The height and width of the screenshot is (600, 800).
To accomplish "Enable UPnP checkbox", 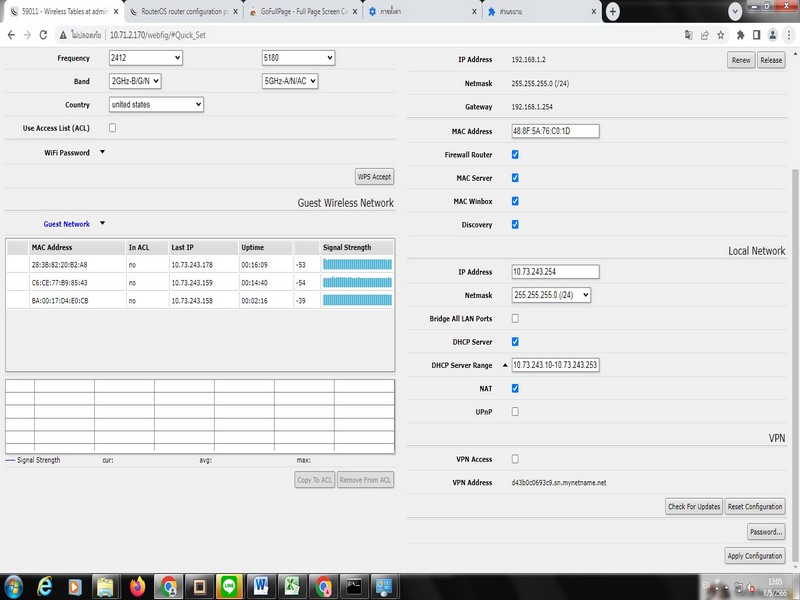I will [515, 412].
